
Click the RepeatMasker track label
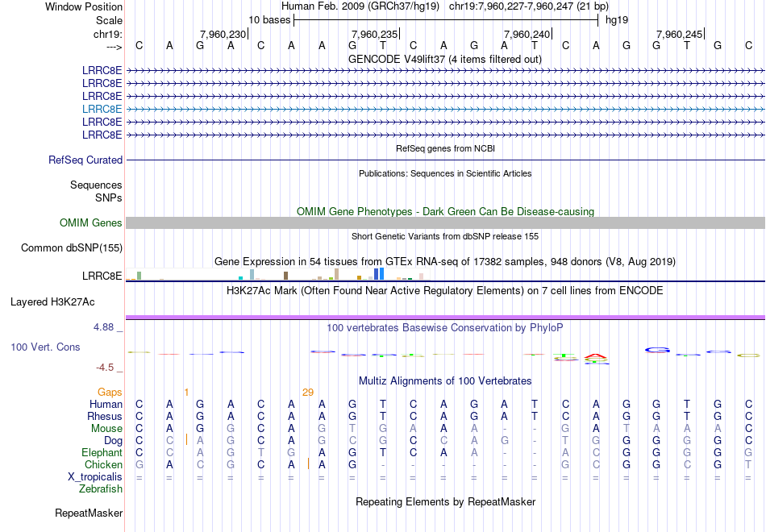[x=89, y=513]
